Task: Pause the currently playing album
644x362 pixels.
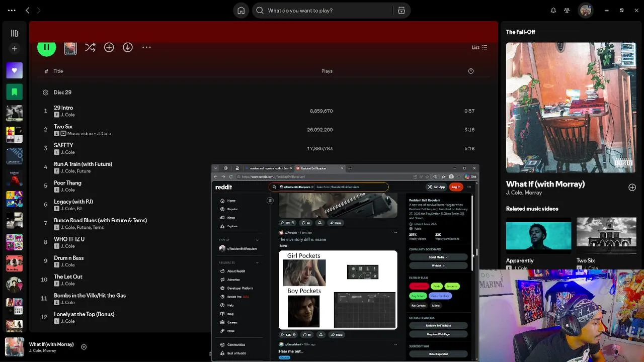Action: pyautogui.click(x=46, y=47)
